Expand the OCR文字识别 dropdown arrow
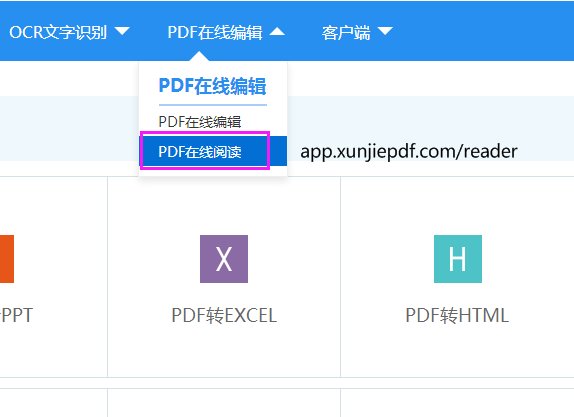 pyautogui.click(x=122, y=31)
